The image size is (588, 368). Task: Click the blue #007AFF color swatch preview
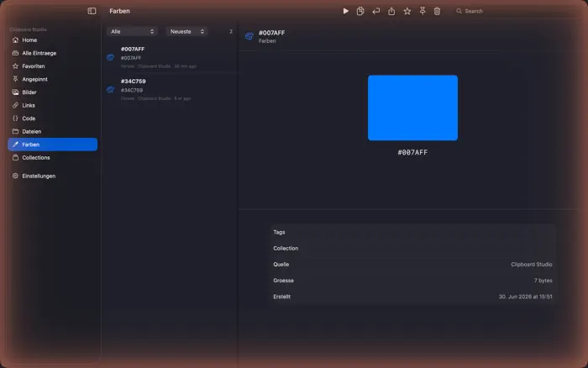(x=412, y=108)
